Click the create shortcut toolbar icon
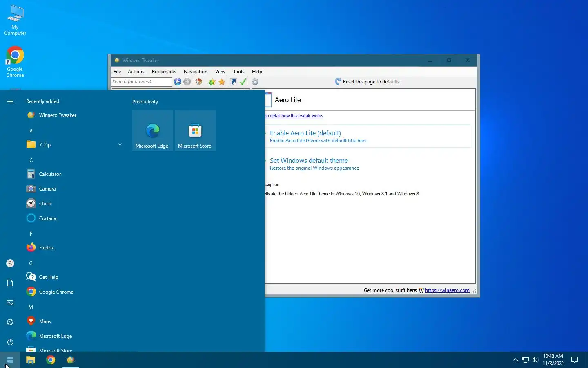 click(x=234, y=82)
